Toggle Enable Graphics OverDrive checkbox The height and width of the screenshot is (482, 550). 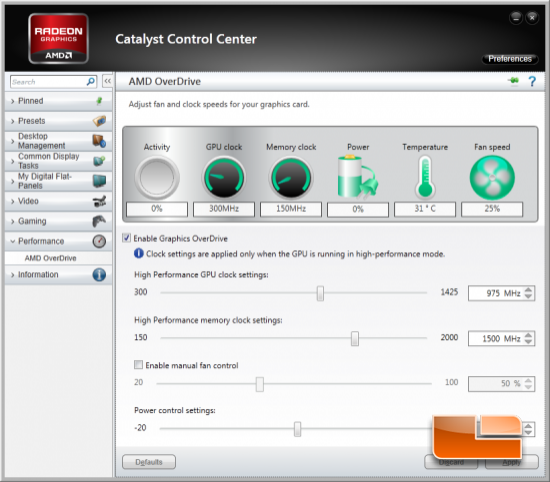127,238
